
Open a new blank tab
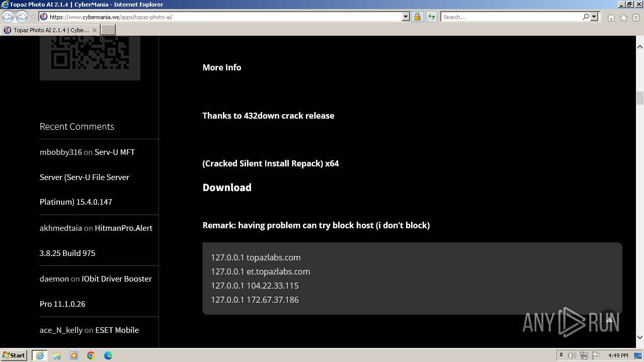(x=108, y=30)
